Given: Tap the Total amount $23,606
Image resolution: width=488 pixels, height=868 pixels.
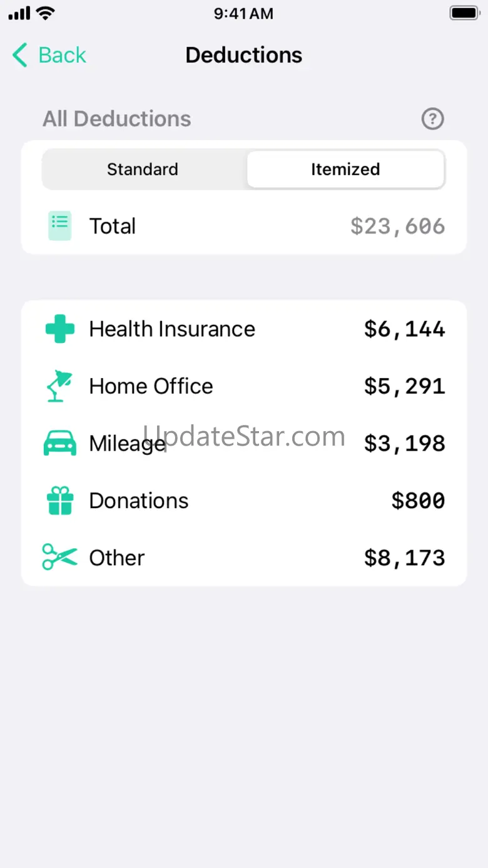Looking at the screenshot, I should tap(397, 226).
